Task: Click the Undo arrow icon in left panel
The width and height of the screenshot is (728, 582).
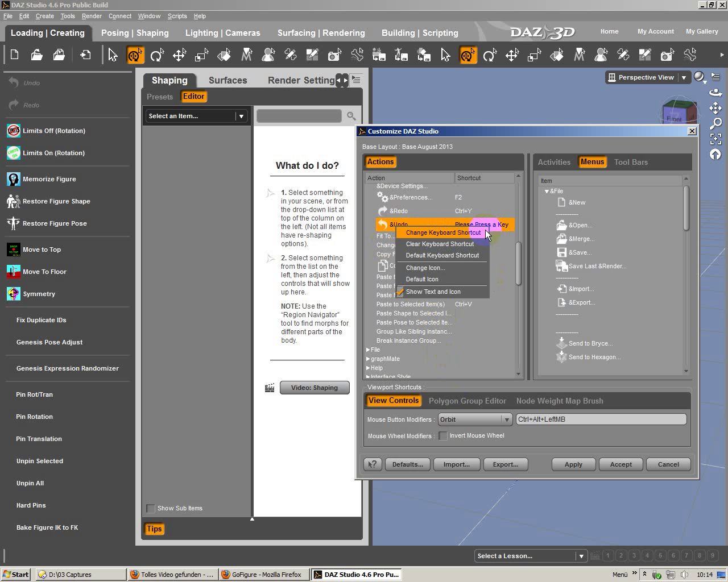Action: coord(14,82)
